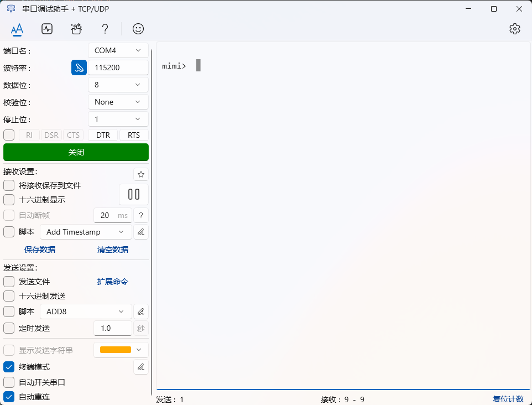This screenshot has width=532, height=405.
Task: Disable terminal mode checkbox (终端模式)
Action: (x=9, y=367)
